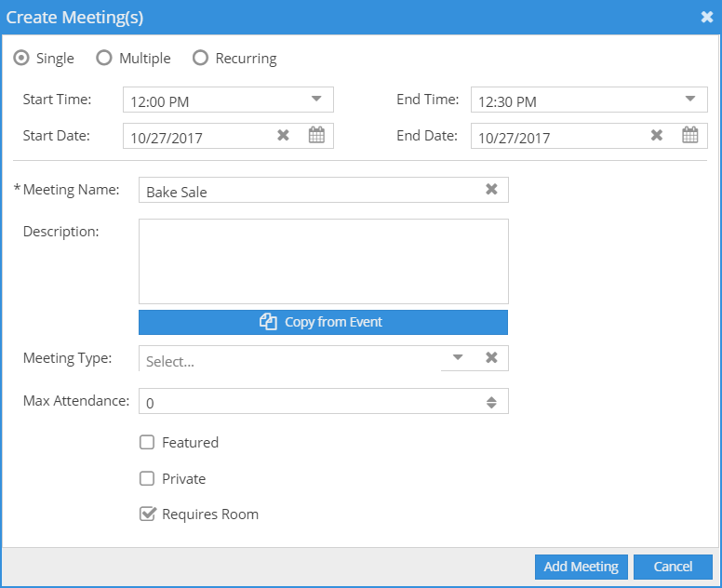Clear the Meeting Type selection
This screenshot has width=722, height=588.
point(491,358)
